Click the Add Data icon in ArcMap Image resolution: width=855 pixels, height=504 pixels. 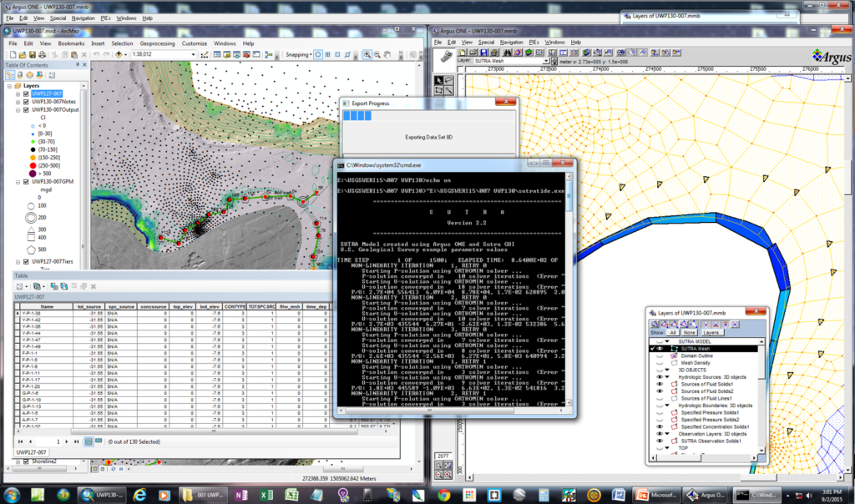click(x=119, y=54)
